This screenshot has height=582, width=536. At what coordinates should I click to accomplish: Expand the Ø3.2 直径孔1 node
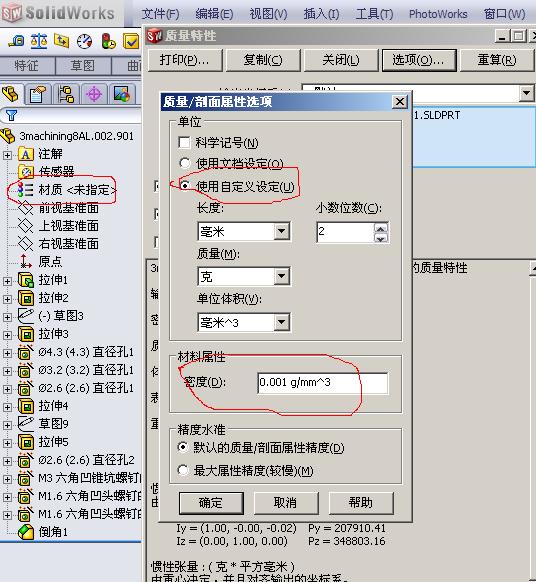click(7, 371)
